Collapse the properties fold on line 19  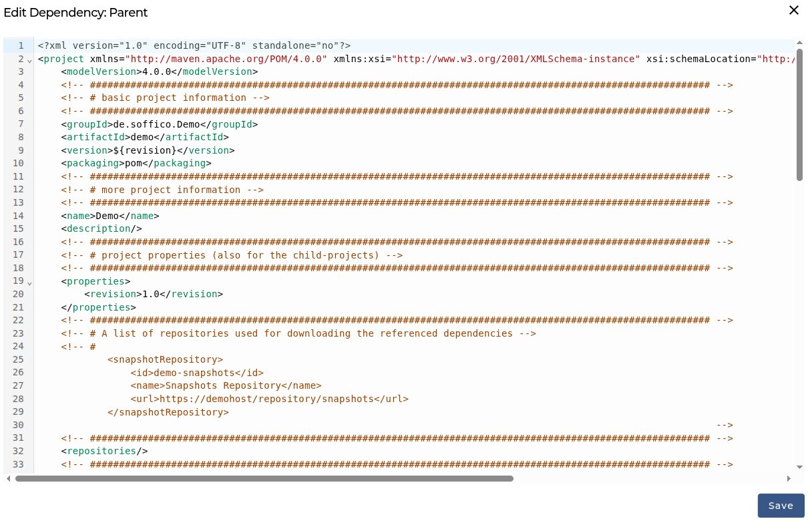[29, 283]
